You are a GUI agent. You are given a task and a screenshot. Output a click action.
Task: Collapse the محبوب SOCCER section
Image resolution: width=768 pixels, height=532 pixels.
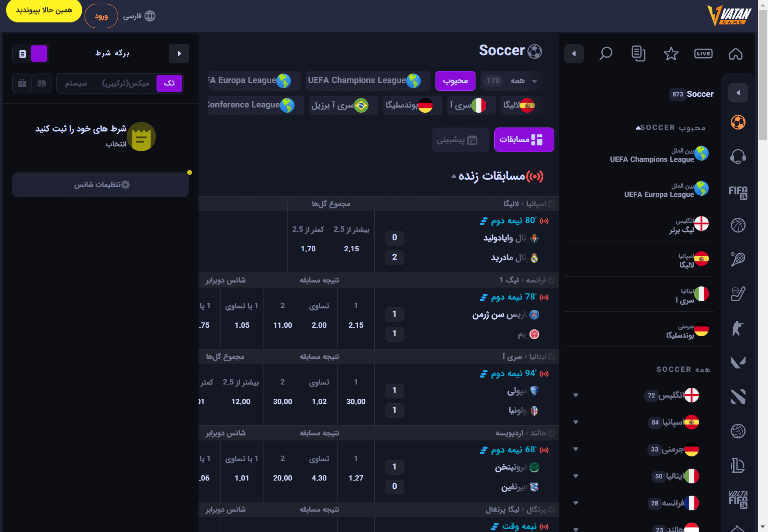(x=638, y=128)
